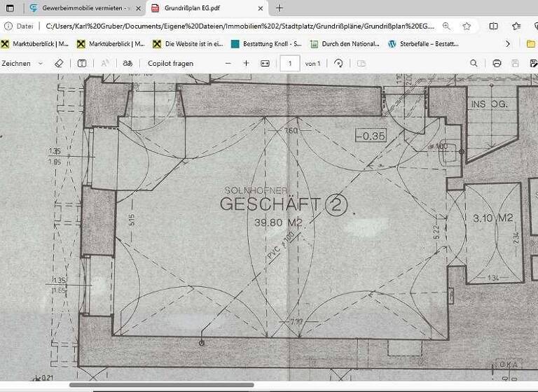Click GESCHÄFT label in floor plan

pyautogui.click(x=270, y=204)
